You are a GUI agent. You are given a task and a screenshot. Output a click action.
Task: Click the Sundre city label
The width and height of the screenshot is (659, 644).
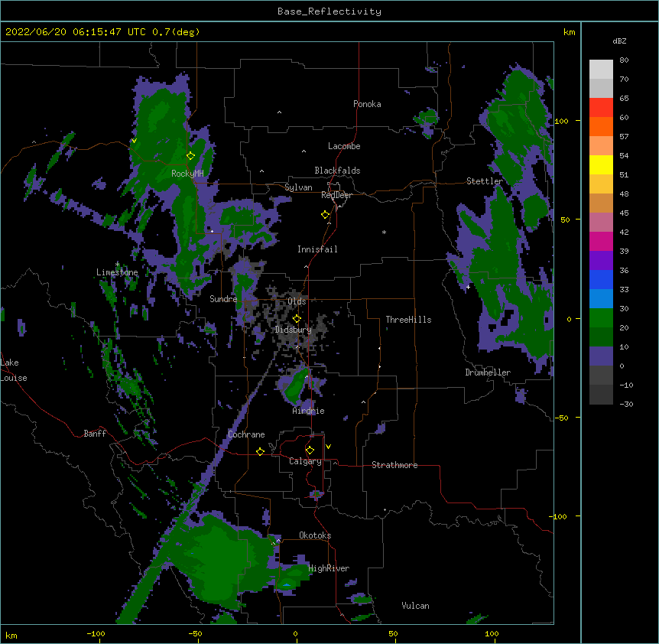tap(223, 299)
